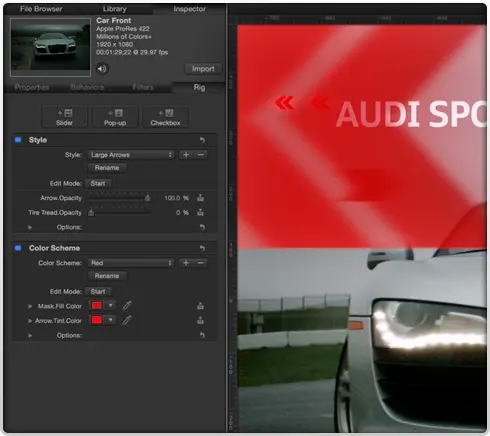
Task: Click the Tire Tread.Opacity 0 % value
Action: tap(182, 213)
